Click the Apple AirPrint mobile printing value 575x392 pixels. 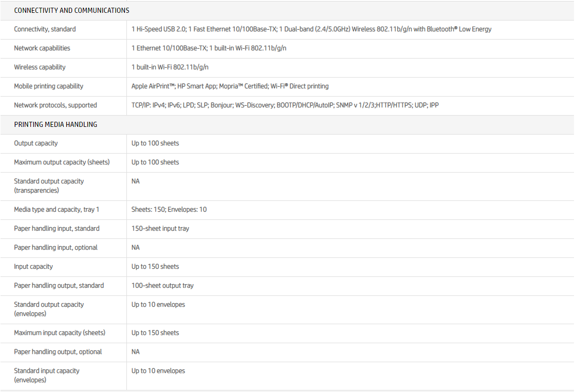point(230,86)
